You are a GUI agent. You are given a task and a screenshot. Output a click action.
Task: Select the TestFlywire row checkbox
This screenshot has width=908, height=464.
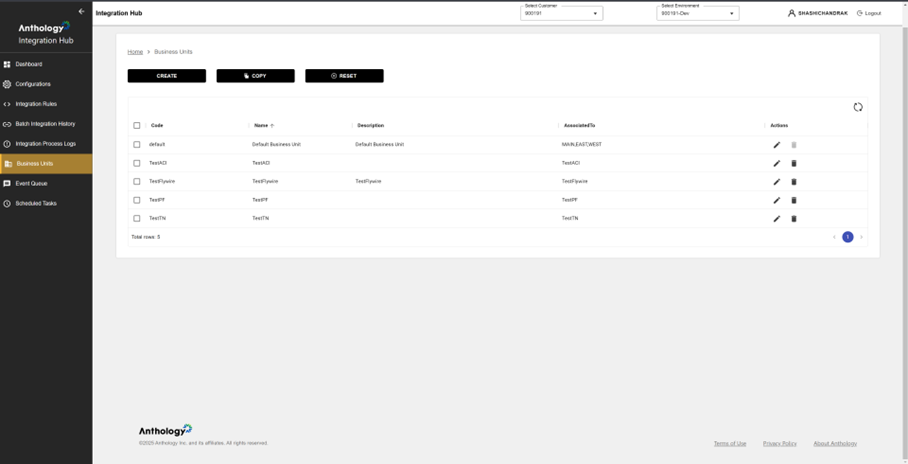137,182
